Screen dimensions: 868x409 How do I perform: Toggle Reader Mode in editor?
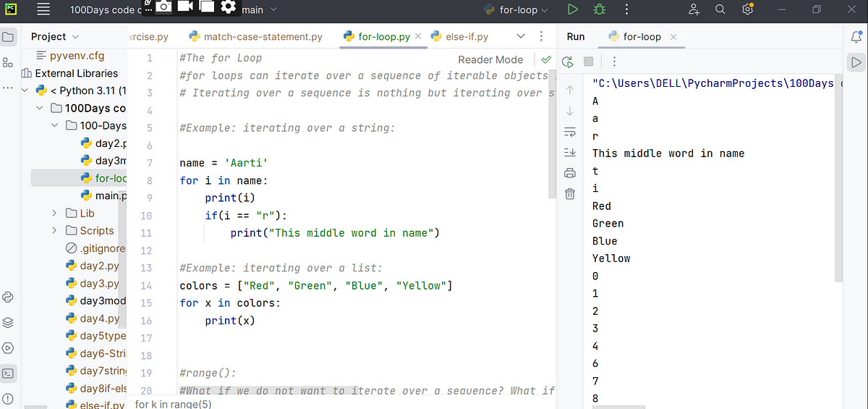click(490, 59)
